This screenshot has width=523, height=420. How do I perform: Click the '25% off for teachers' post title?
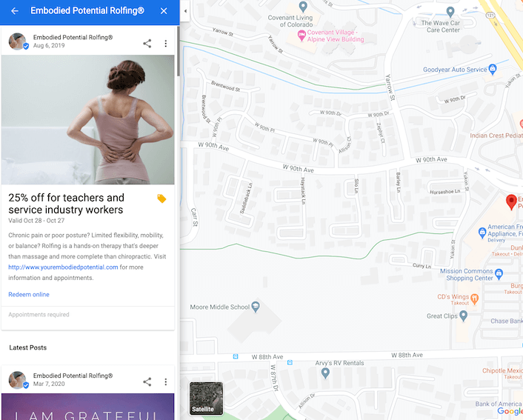(66, 204)
